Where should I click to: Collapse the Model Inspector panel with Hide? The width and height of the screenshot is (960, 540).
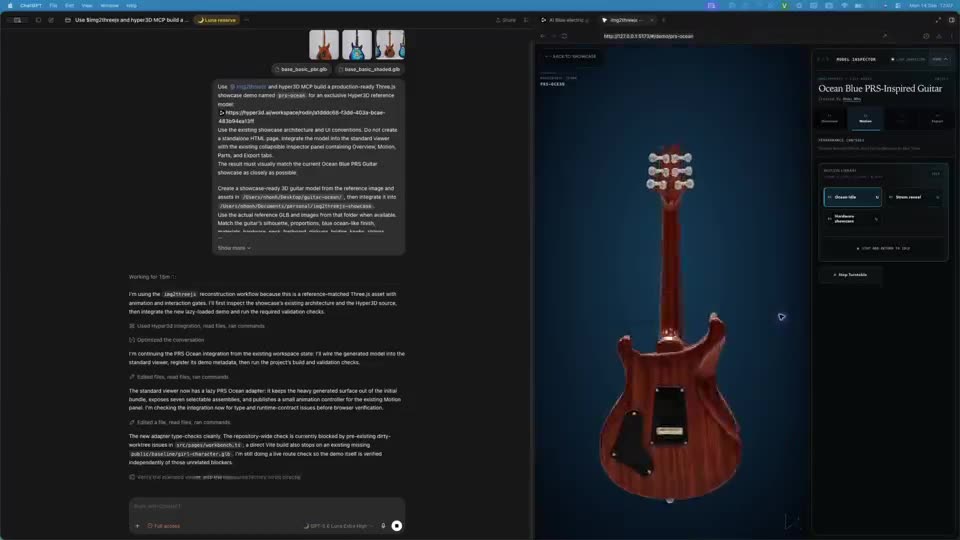coord(939,59)
